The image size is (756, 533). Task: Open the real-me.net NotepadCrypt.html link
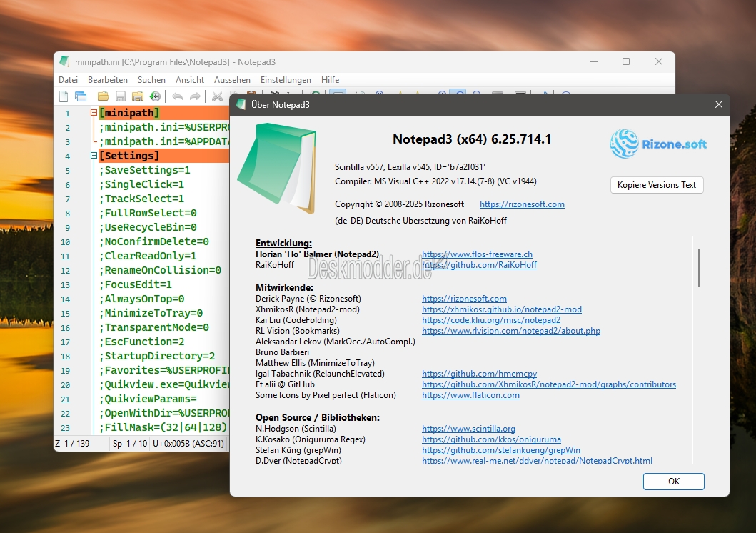pos(537,461)
